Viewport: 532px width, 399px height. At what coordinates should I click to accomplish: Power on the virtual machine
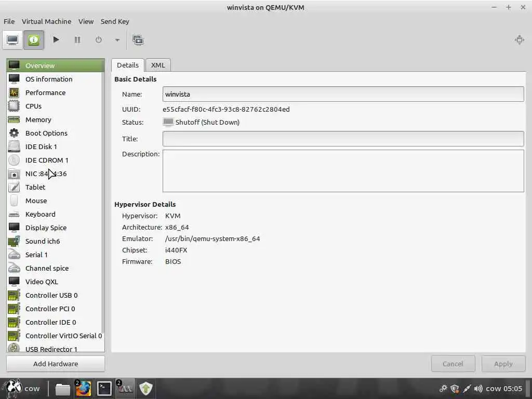coord(56,40)
